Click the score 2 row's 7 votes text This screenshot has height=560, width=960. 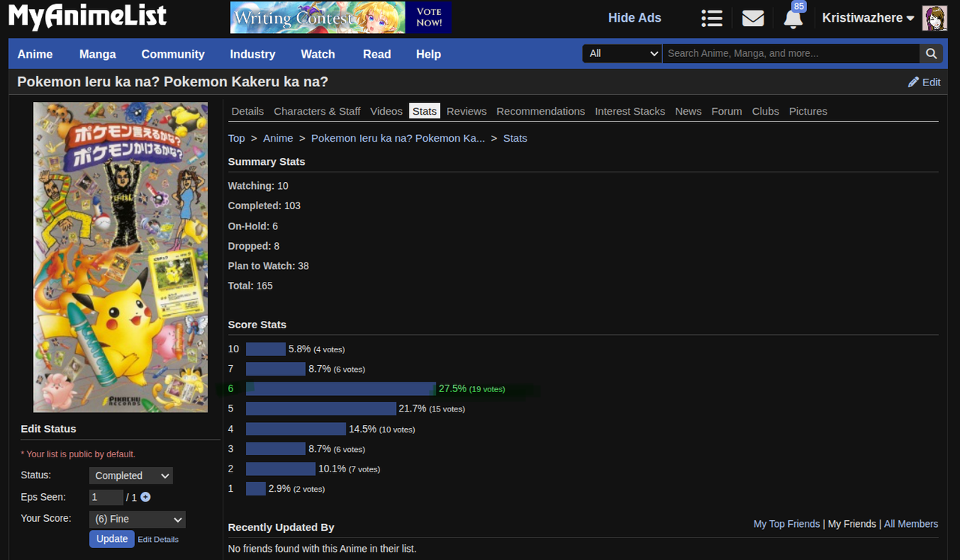(x=364, y=469)
